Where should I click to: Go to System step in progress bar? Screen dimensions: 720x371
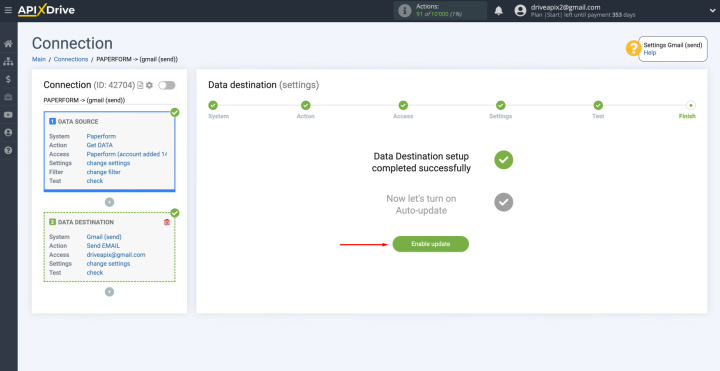(x=213, y=105)
